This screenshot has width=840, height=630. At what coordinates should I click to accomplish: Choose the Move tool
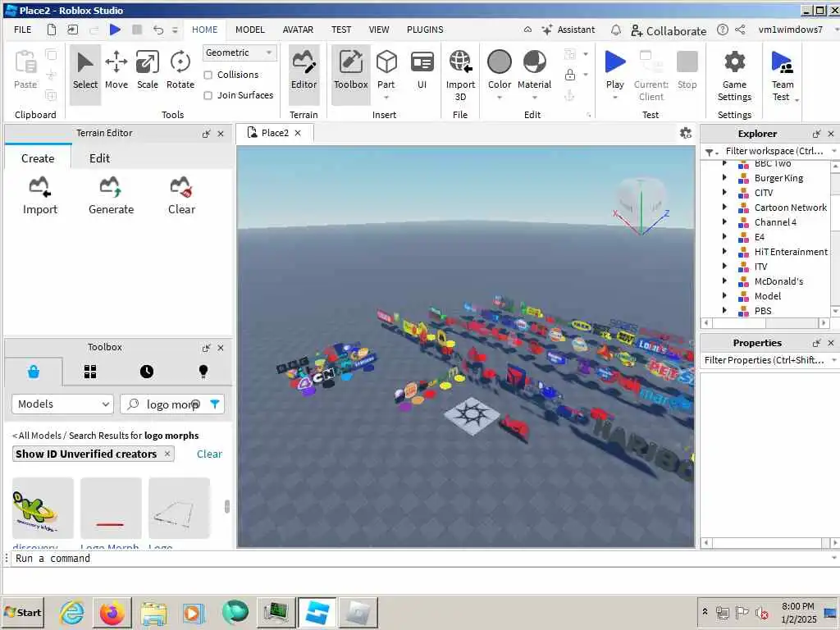(x=116, y=71)
